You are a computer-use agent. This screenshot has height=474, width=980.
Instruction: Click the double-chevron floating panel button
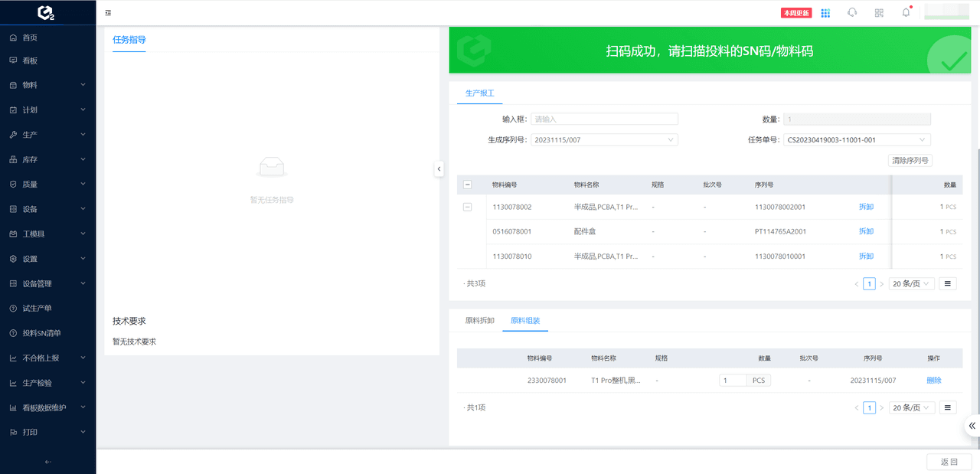(x=972, y=426)
